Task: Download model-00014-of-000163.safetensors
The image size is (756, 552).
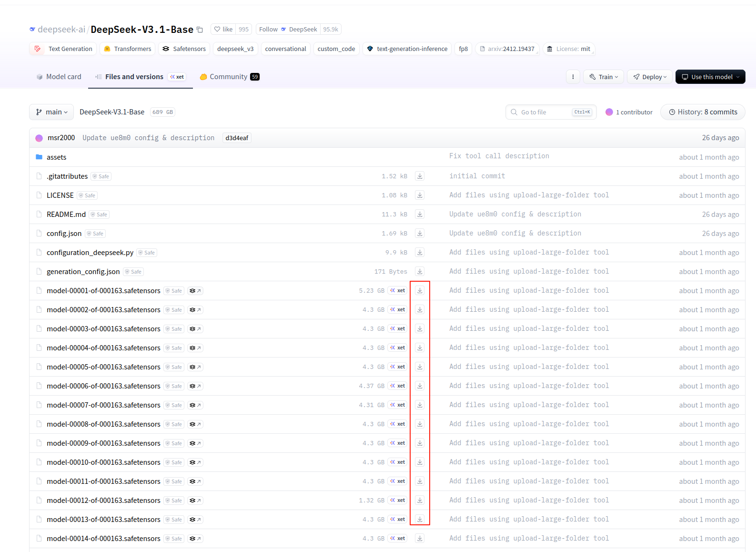Action: pyautogui.click(x=420, y=538)
